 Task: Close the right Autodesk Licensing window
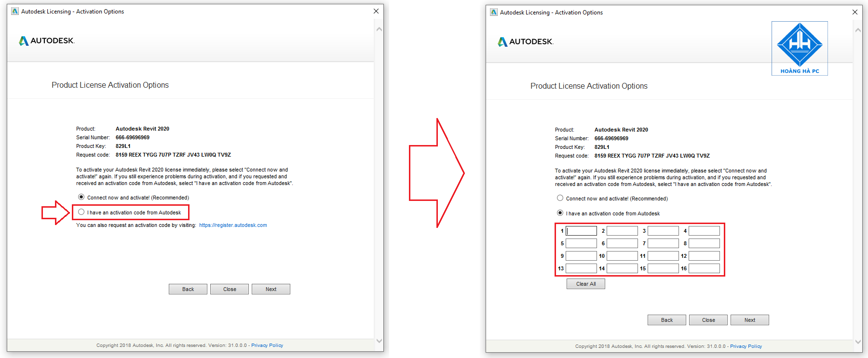point(855,12)
